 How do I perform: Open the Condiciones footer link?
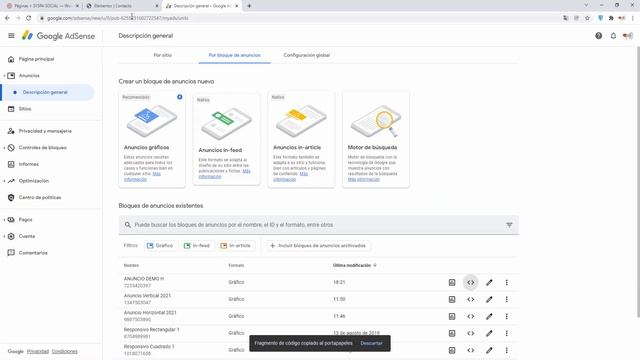[64, 351]
